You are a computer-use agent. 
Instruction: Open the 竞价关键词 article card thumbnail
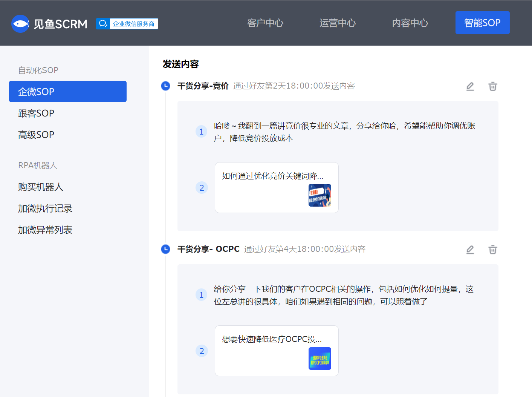click(320, 195)
